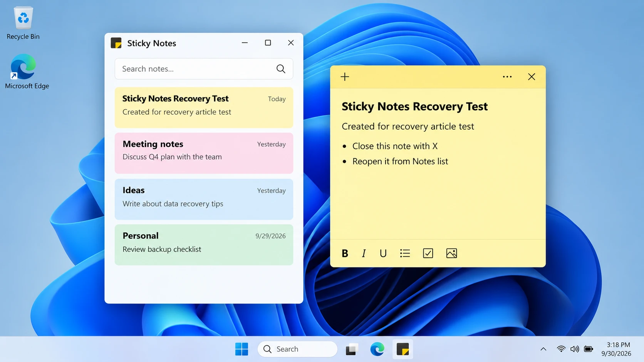Apply underline formatting in the note
The height and width of the screenshot is (362, 644).
(383, 253)
